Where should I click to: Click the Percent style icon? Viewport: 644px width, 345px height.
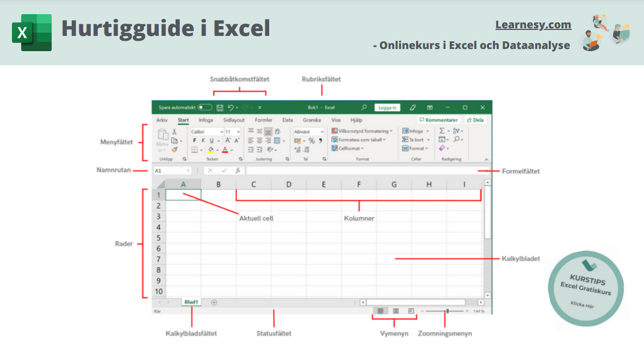click(x=311, y=140)
